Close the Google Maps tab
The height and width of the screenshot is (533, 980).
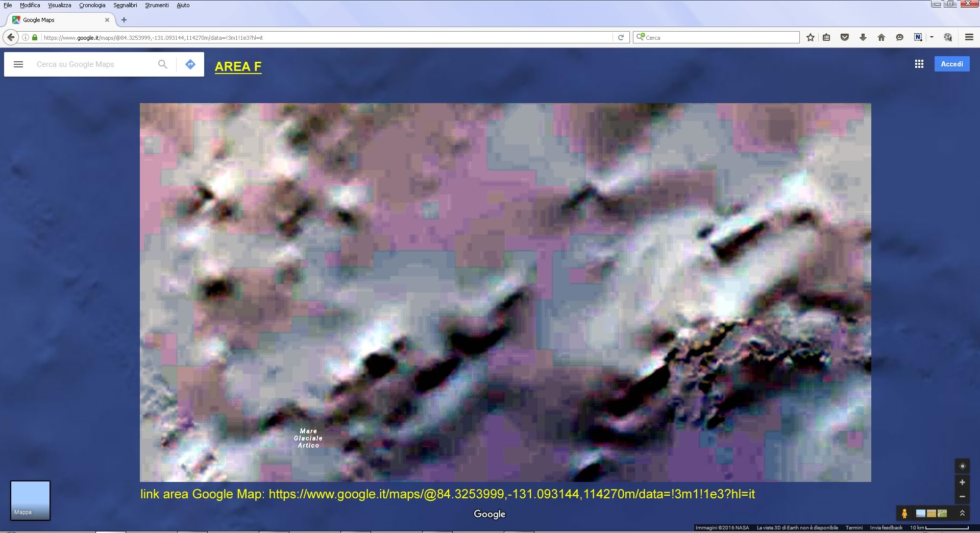(x=107, y=20)
